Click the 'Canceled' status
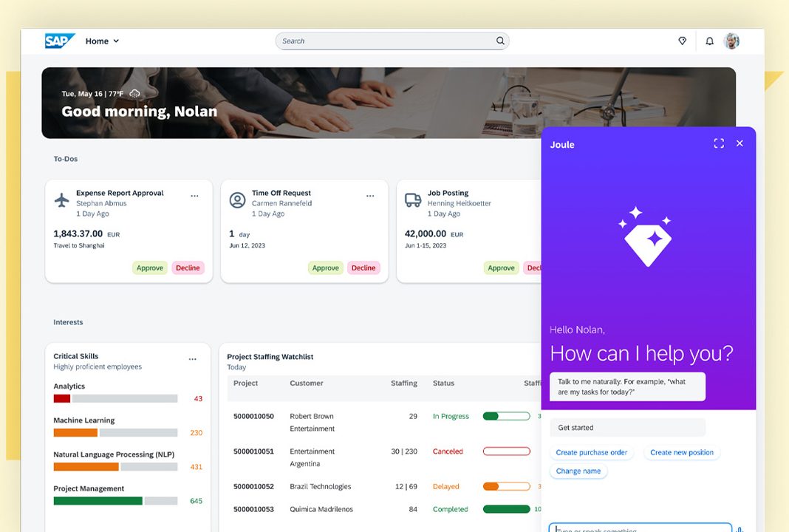Image resolution: width=789 pixels, height=532 pixels. [x=448, y=451]
